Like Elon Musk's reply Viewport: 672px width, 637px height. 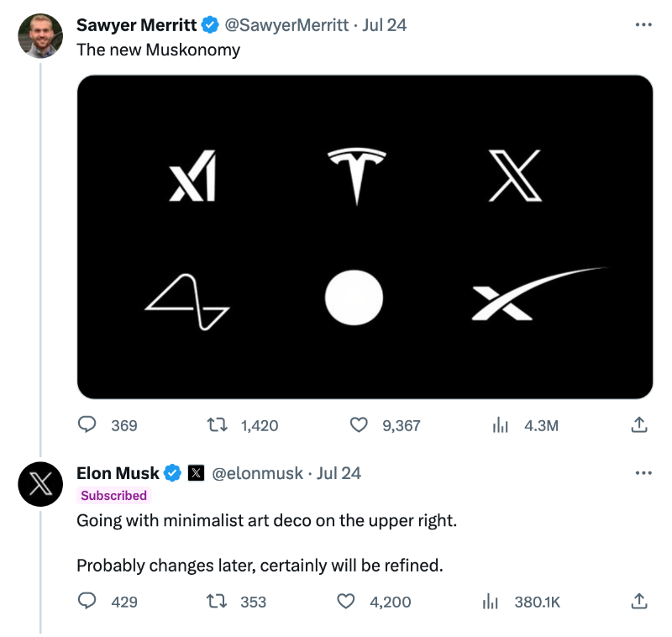click(x=346, y=601)
